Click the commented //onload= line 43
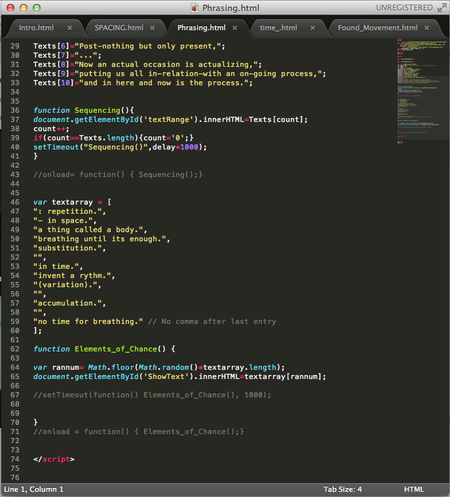Image resolution: width=450 pixels, height=497 pixels. pyautogui.click(x=118, y=175)
